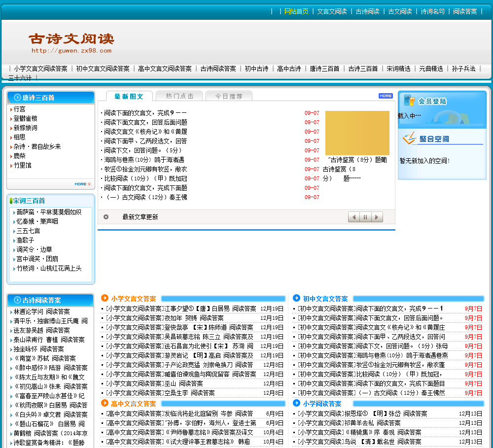The width and height of the screenshot is (493, 448).
Task: Open 文言文阅读 in the top navigation
Action: [x=332, y=11]
